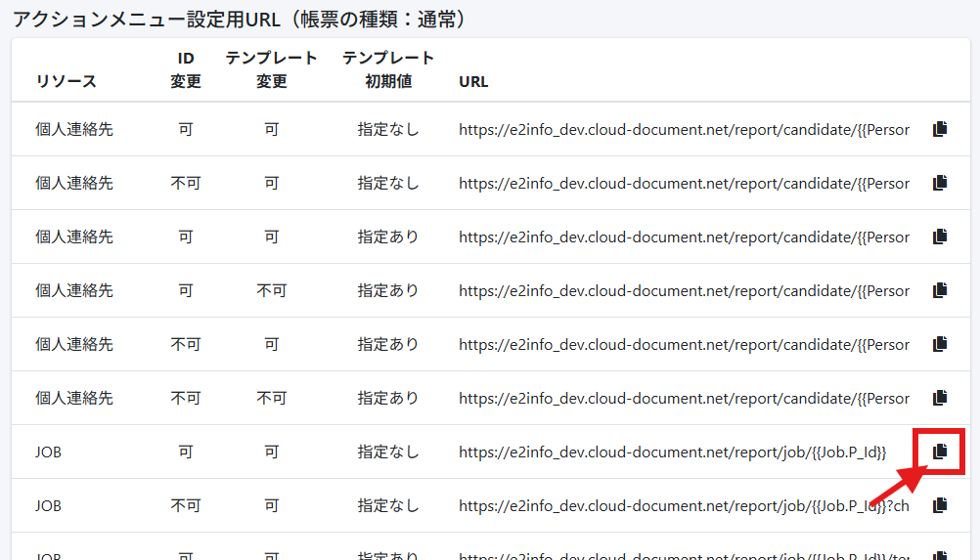Click candidate URL in 個人連絡先 row with 不可, 不可

[x=683, y=398]
